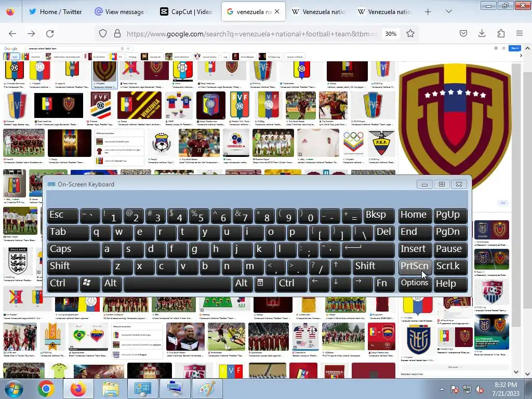The width and height of the screenshot is (532, 399).
Task: Click the Windows logo key on-screen
Action: tap(90, 284)
